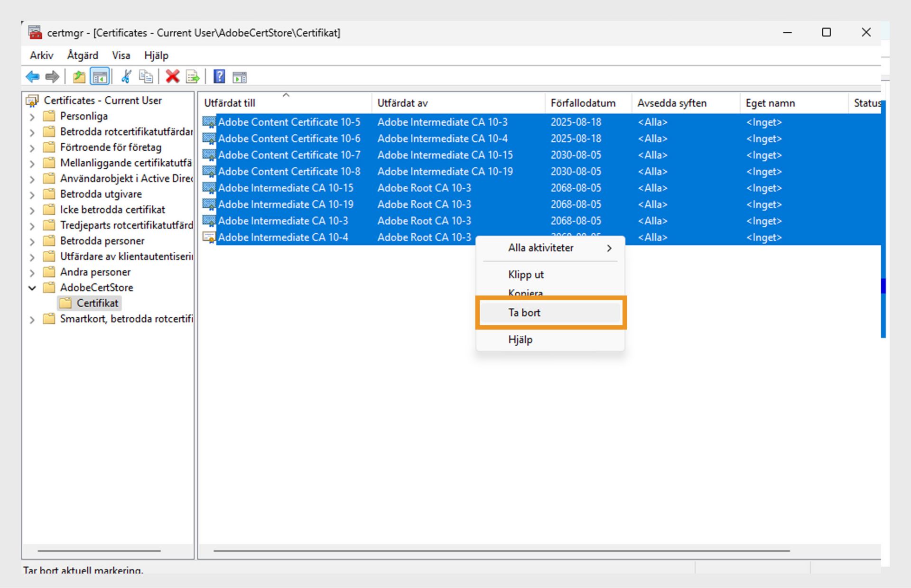Screen dimensions: 911x588
Task: Click the Certifikat folder icon in the tree
Action: pyautogui.click(x=65, y=303)
